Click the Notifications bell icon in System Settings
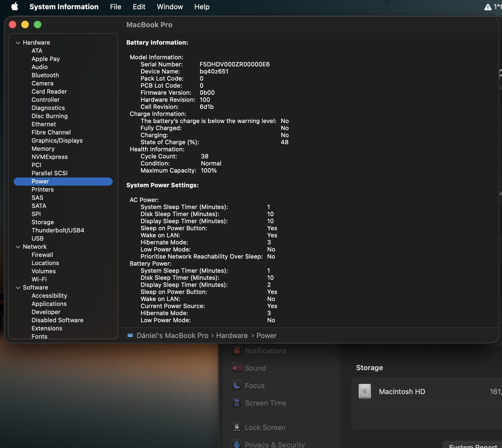This screenshot has width=502, height=448. (x=237, y=350)
